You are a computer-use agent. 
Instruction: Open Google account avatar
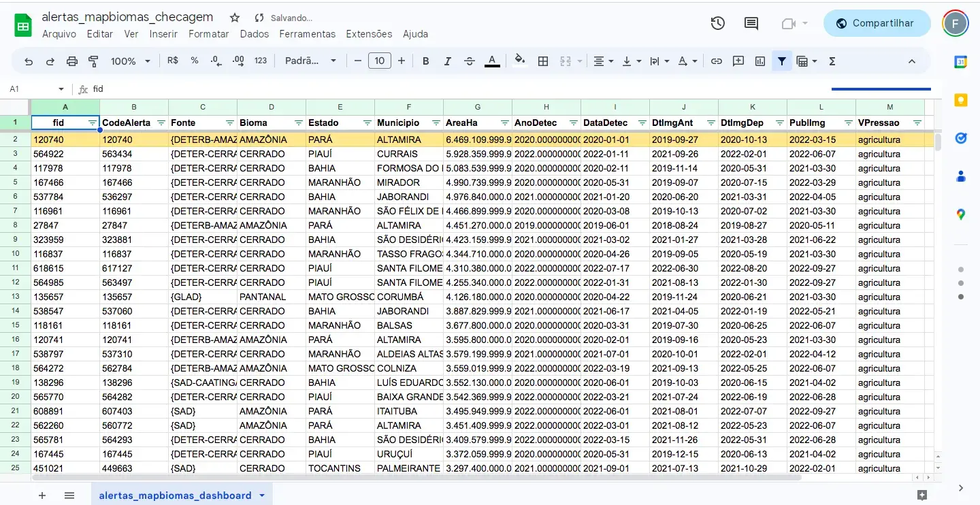tap(955, 23)
